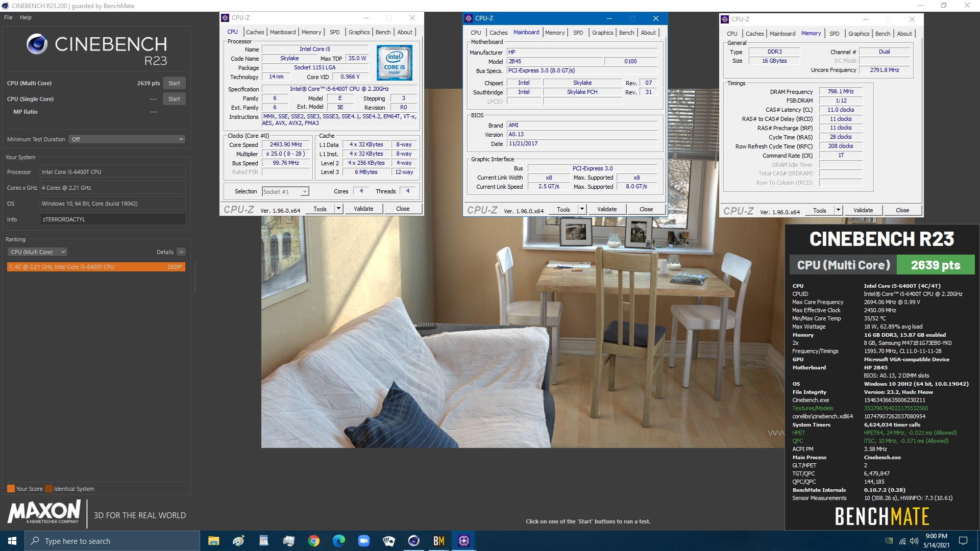The height and width of the screenshot is (551, 980).
Task: Click the monitor app taskbar icon beside Chrome
Action: (289, 541)
